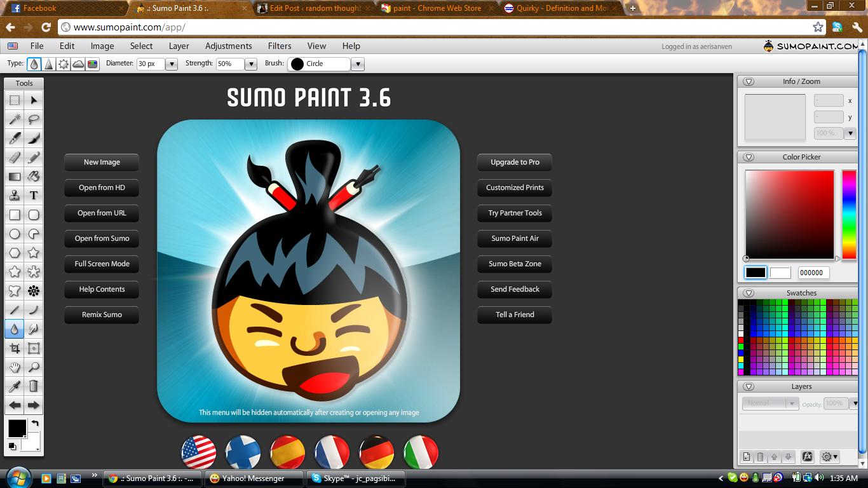Select the Smudge tool
Screen dimensions: 868x488
click(34, 329)
